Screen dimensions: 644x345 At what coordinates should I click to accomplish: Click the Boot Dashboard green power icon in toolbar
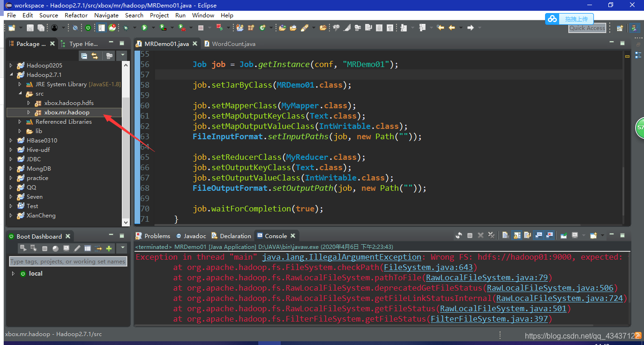tap(88, 28)
